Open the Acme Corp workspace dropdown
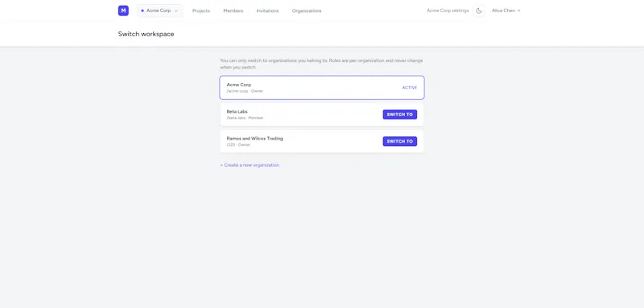Image resolution: width=644 pixels, height=308 pixels. 159,10
